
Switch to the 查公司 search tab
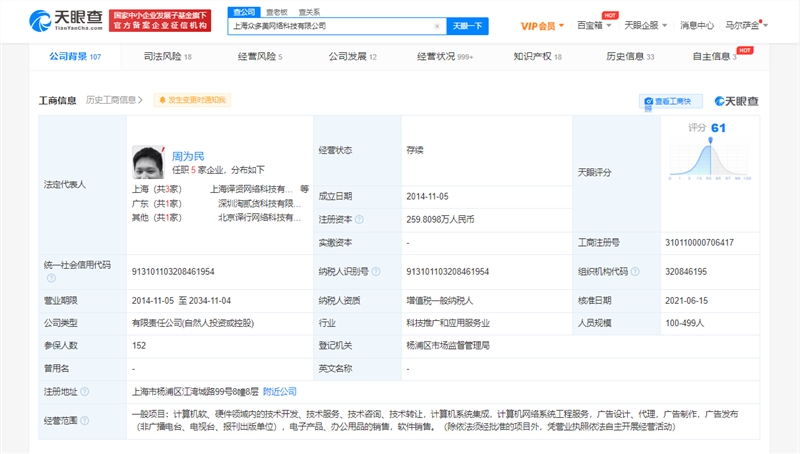pyautogui.click(x=244, y=12)
